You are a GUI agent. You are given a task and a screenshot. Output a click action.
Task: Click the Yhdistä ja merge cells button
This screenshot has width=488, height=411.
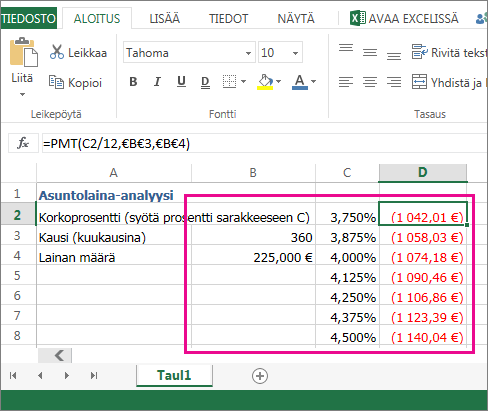pyautogui.click(x=449, y=82)
